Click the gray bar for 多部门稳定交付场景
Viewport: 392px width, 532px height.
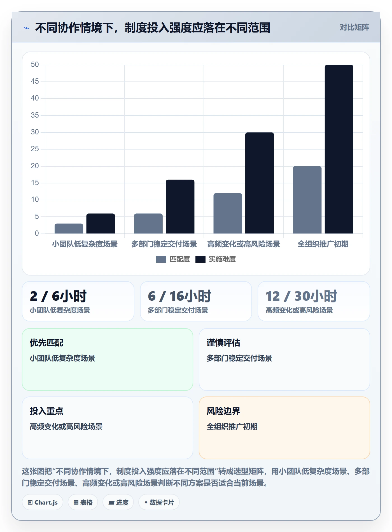coord(148,223)
